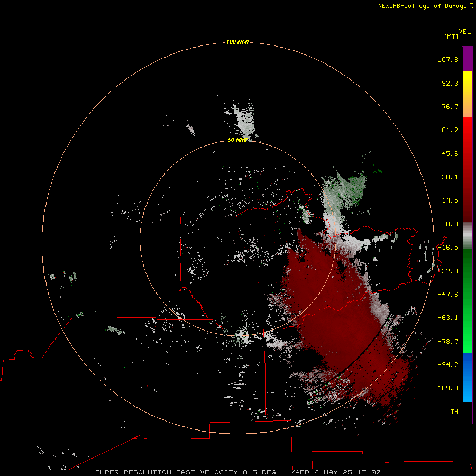The height and width of the screenshot is (476, 476).
Task: Click the -16.5 velocity scale value
Action: (448, 248)
